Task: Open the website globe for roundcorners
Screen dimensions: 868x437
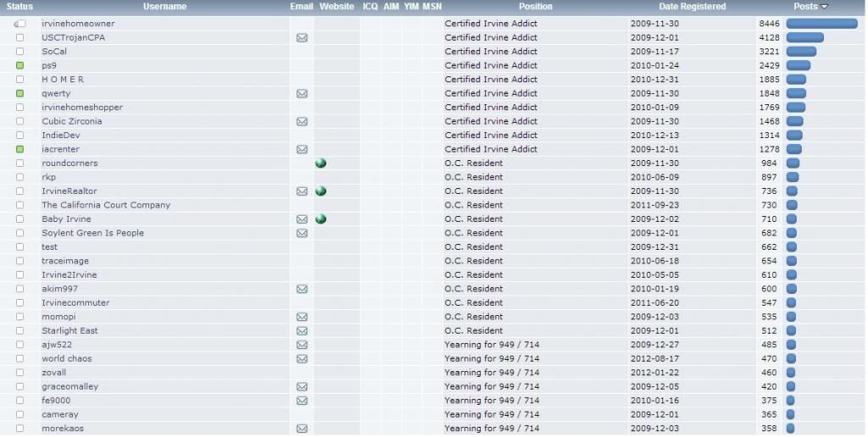Action: click(320, 163)
